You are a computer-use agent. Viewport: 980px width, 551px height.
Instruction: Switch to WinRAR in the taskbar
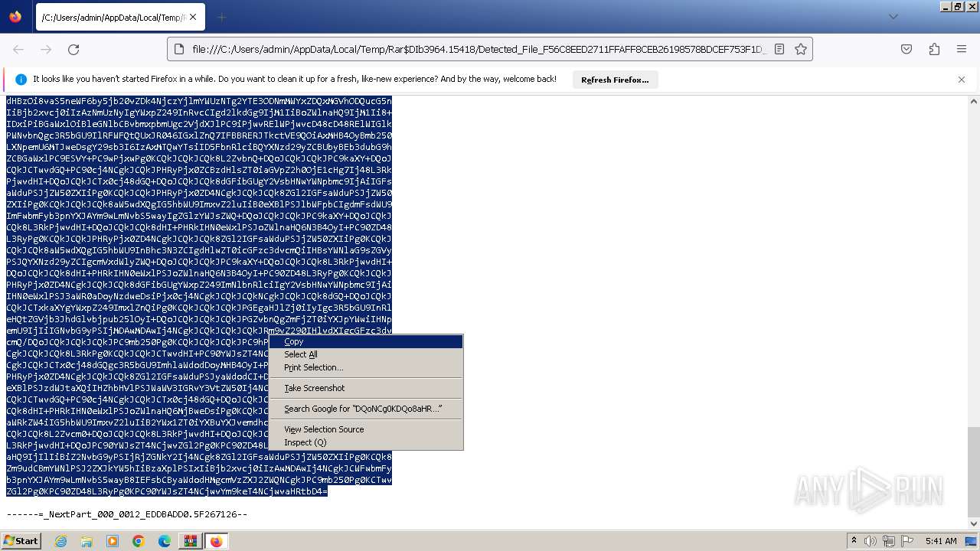point(190,541)
